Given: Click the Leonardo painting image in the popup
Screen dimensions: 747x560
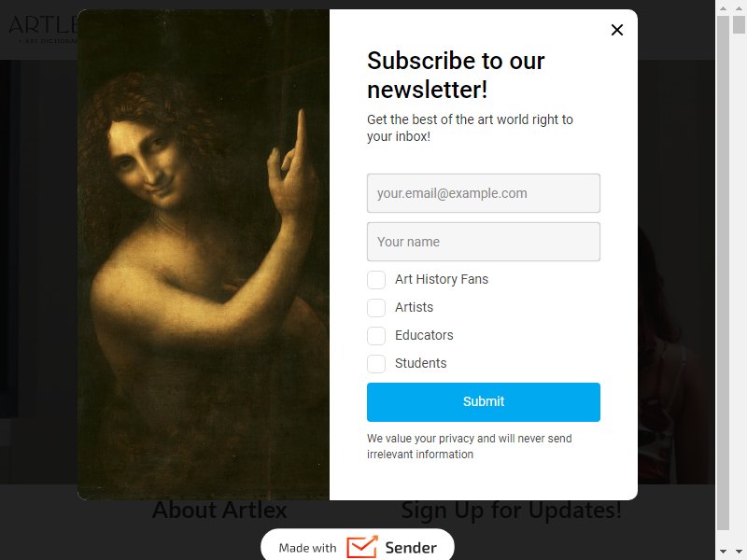Looking at the screenshot, I should 204,255.
